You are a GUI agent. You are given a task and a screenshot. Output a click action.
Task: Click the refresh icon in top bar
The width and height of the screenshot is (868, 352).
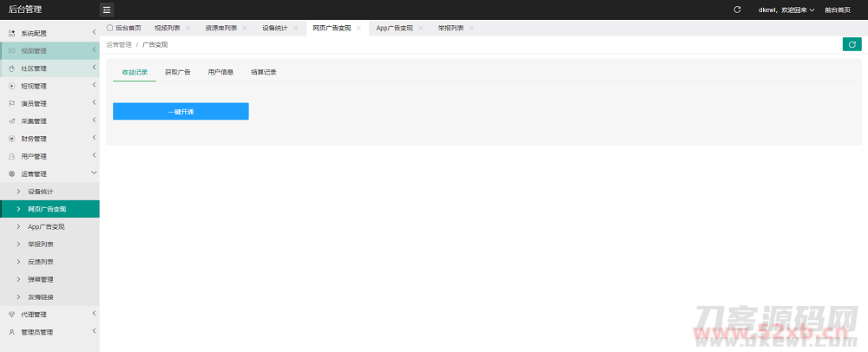[737, 10]
